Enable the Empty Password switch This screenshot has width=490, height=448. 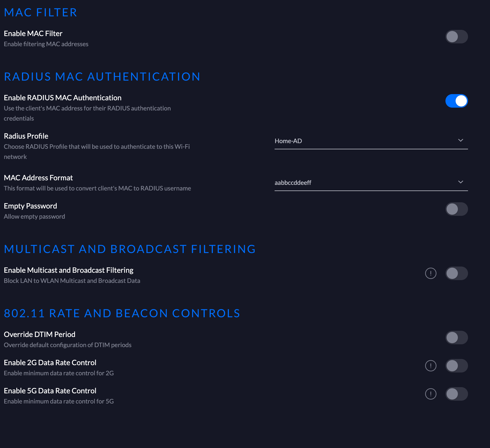pos(456,209)
